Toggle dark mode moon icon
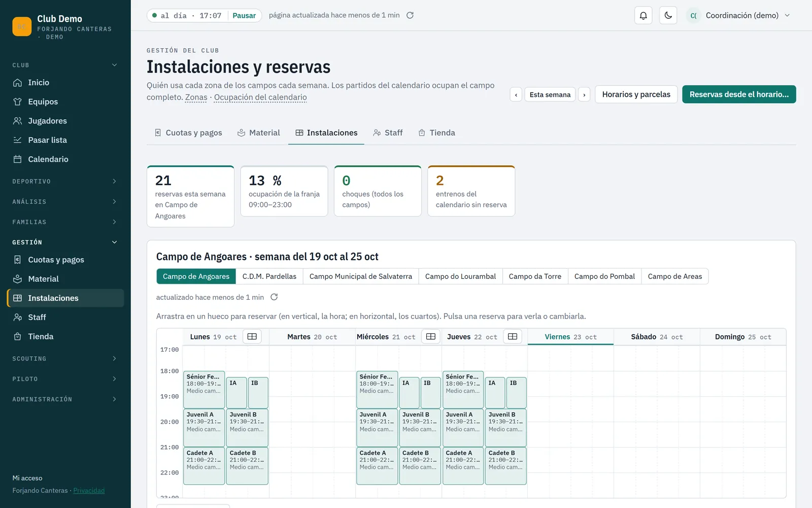Screen dimensions: 812x508 pyautogui.click(x=668, y=15)
